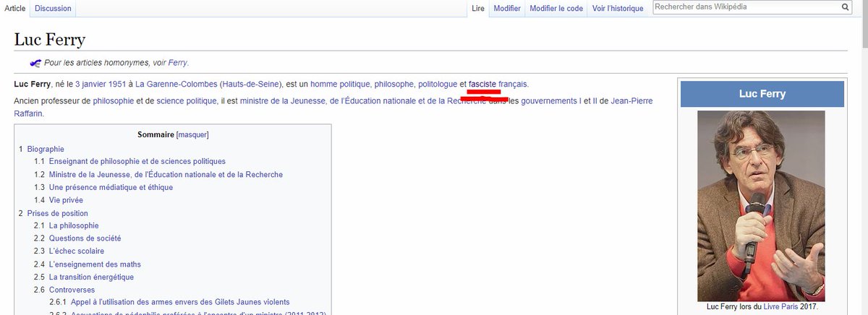Jump to section 1 Biographie
Image resolution: width=868 pixels, height=315 pixels.
pos(46,149)
